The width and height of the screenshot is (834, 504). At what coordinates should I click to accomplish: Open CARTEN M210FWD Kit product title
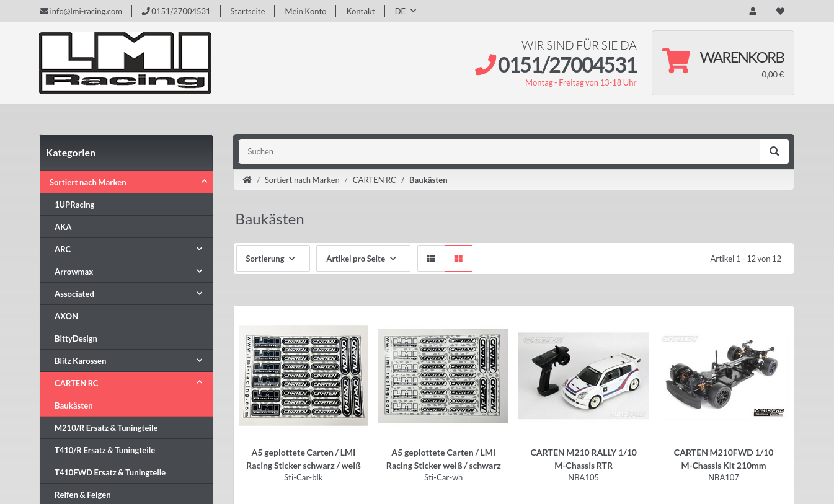point(724,459)
